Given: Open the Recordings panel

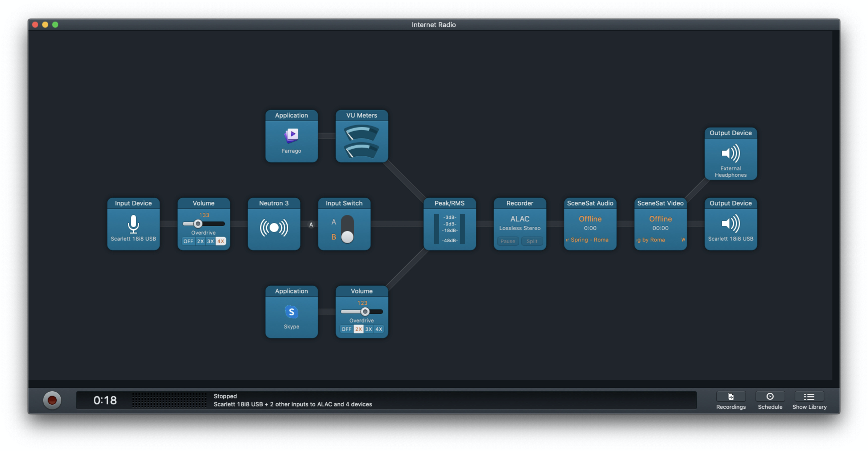Looking at the screenshot, I should 730,397.
